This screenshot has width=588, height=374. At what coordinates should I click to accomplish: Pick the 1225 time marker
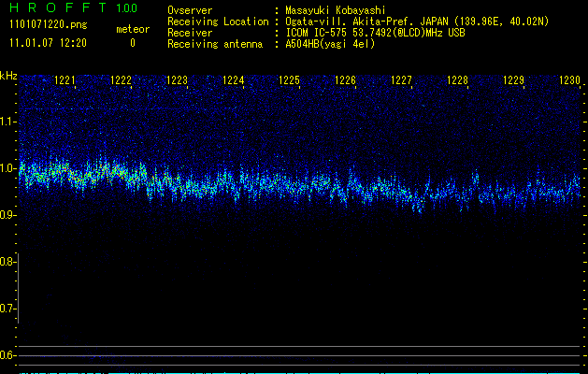point(289,81)
